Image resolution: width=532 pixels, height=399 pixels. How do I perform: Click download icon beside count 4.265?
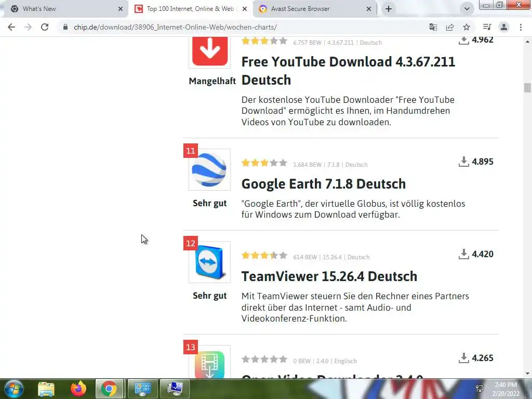[x=463, y=357]
